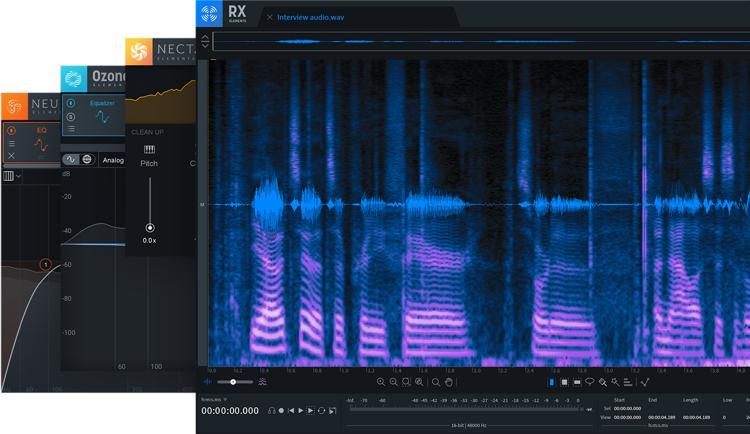Select the grab hand tool
Image resolution: width=750 pixels, height=434 pixels.
click(449, 382)
